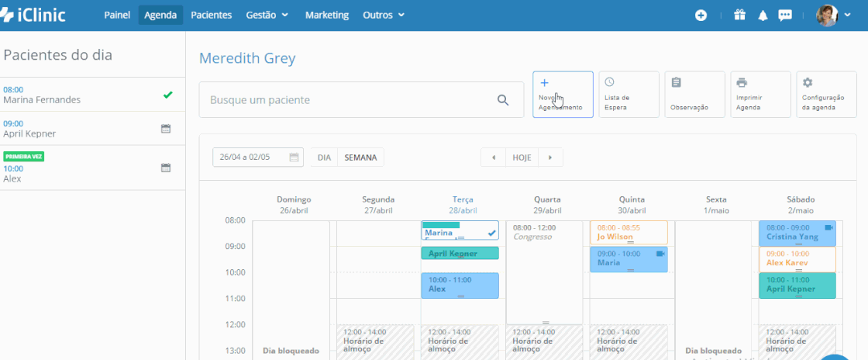868x360 pixels.
Task: Switch to DIA view
Action: [x=324, y=157]
